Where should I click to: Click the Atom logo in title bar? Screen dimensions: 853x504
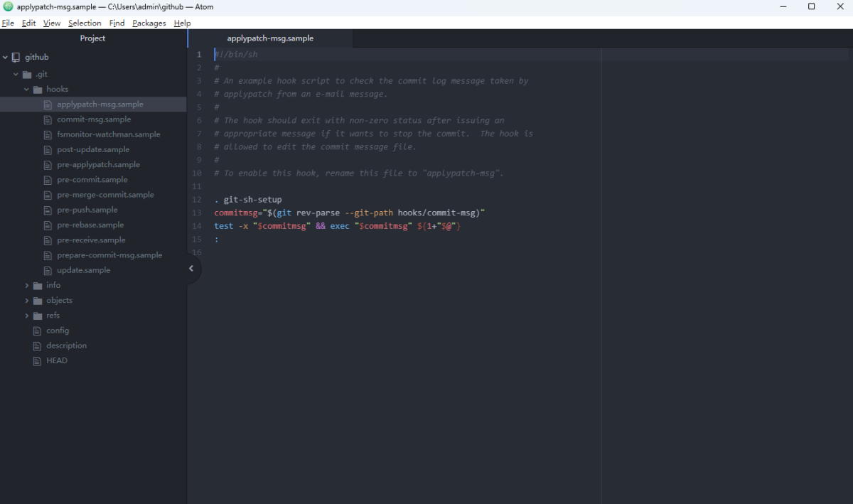(8, 6)
